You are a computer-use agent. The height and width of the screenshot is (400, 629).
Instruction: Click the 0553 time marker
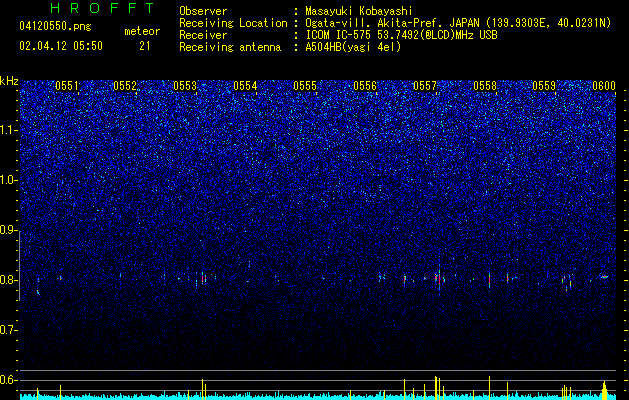click(x=185, y=86)
